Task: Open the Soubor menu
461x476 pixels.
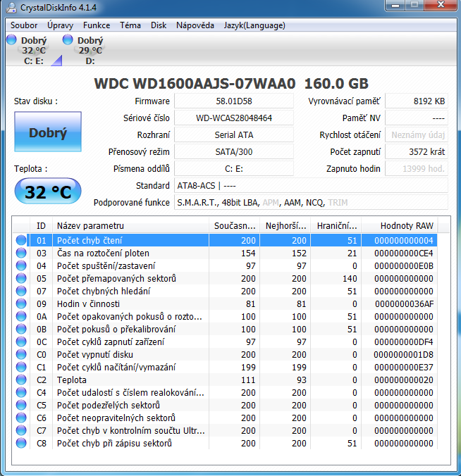Action: pyautogui.click(x=24, y=25)
